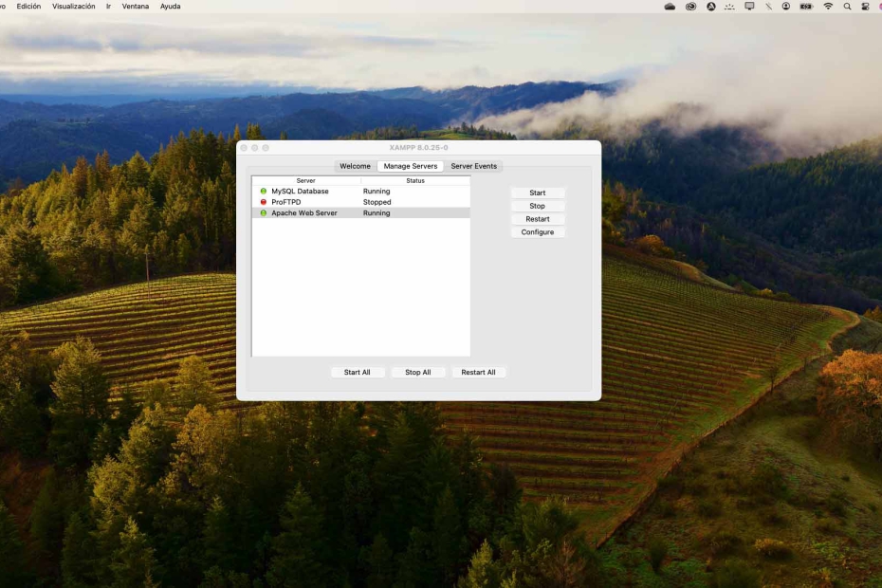The height and width of the screenshot is (588, 882).
Task: Click the XAMPP 8.0.25-0 window title
Action: [x=418, y=147]
